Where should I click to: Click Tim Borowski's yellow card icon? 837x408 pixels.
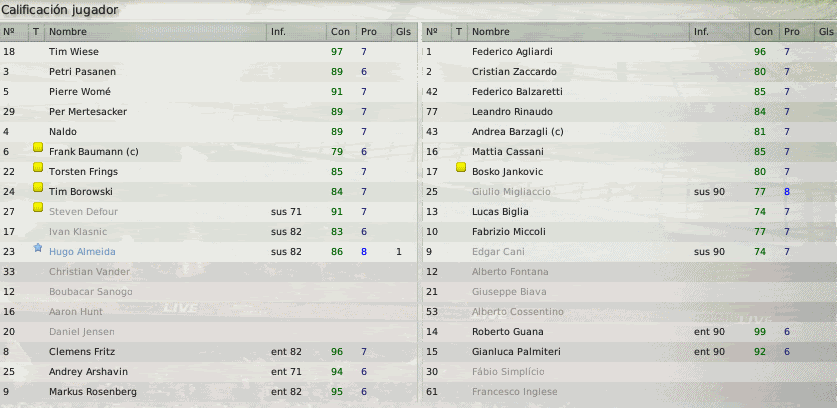pyautogui.click(x=38, y=187)
